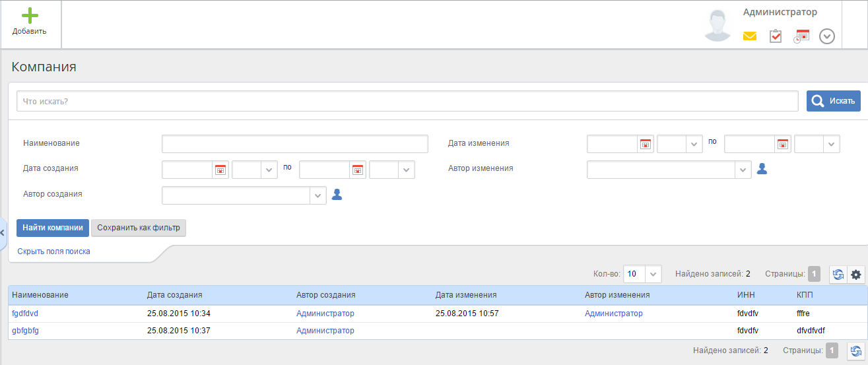
Task: Click the Скрыть поля поиска link
Action: [x=53, y=251]
